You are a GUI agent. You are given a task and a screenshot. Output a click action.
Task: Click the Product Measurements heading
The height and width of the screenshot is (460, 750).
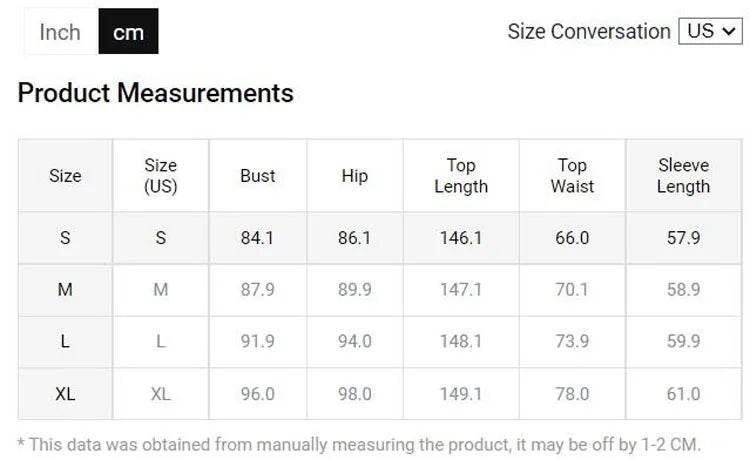[156, 93]
